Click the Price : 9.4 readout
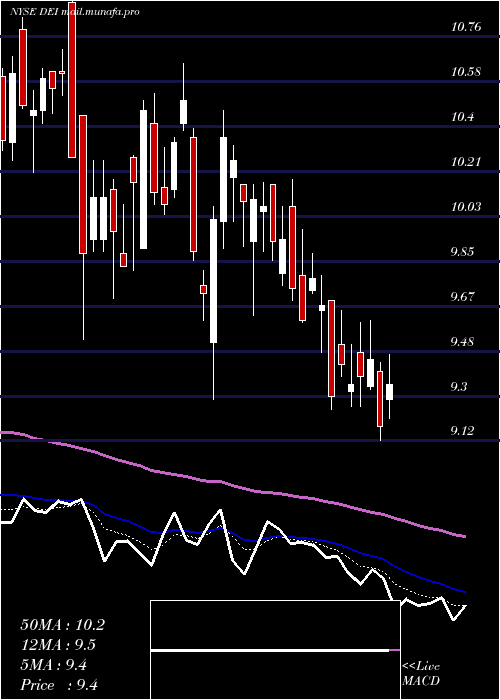Viewport: 500px width, 700px height. pyautogui.click(x=59, y=685)
